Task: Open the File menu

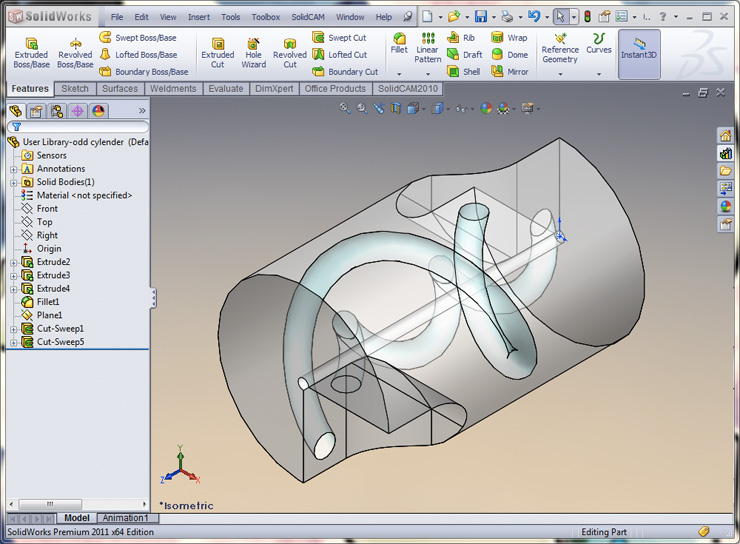Action: tap(117, 17)
